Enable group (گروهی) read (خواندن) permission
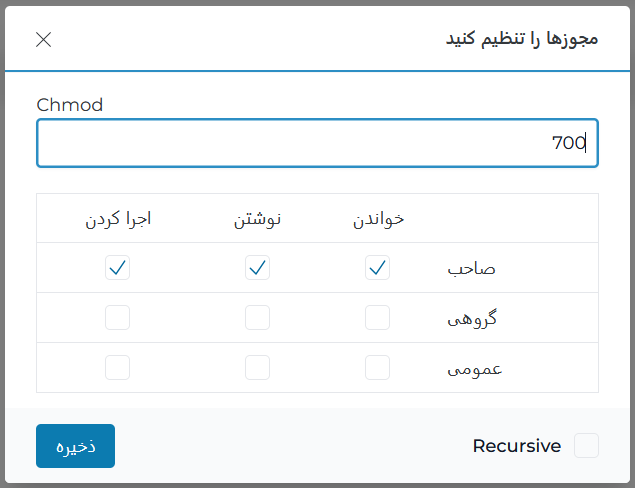The height and width of the screenshot is (488, 635). (x=377, y=318)
